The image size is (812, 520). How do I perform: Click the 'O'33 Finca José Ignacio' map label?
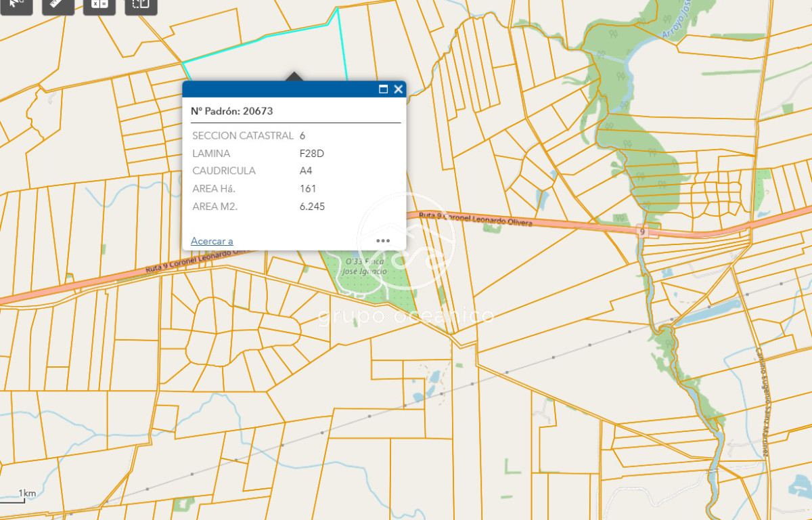(x=365, y=266)
